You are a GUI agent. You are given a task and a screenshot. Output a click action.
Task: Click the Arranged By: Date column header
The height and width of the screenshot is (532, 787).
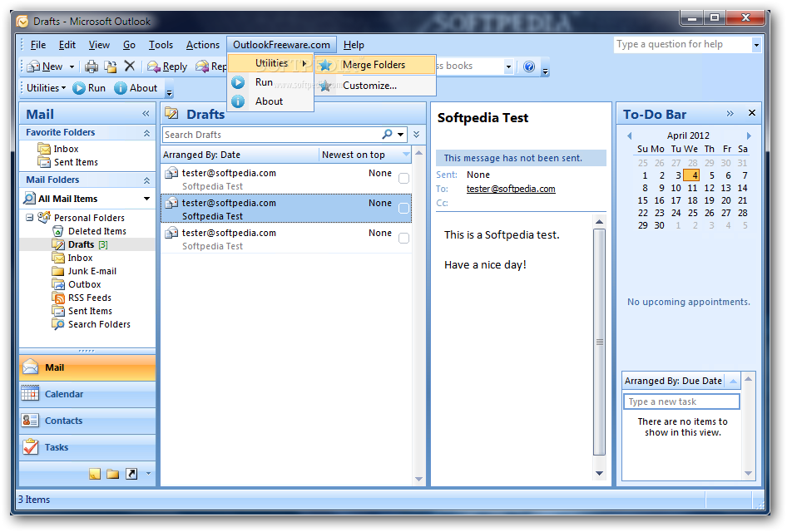(240, 155)
